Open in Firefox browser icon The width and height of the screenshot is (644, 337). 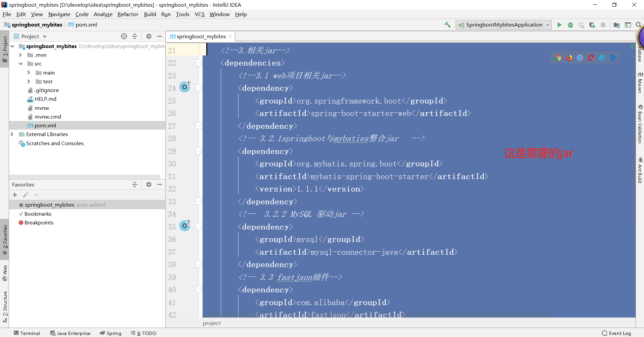click(569, 58)
